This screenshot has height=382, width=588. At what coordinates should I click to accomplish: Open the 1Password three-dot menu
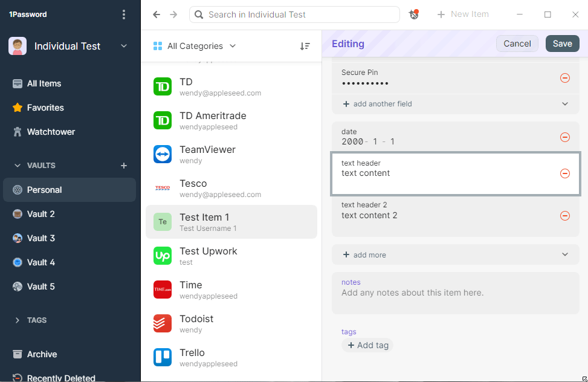(124, 15)
